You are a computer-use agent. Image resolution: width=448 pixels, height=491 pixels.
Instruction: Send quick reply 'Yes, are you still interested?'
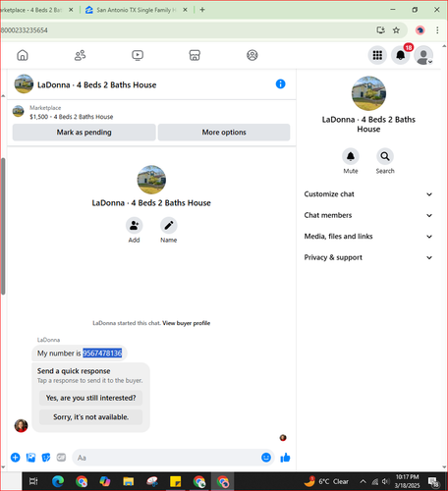tap(90, 398)
